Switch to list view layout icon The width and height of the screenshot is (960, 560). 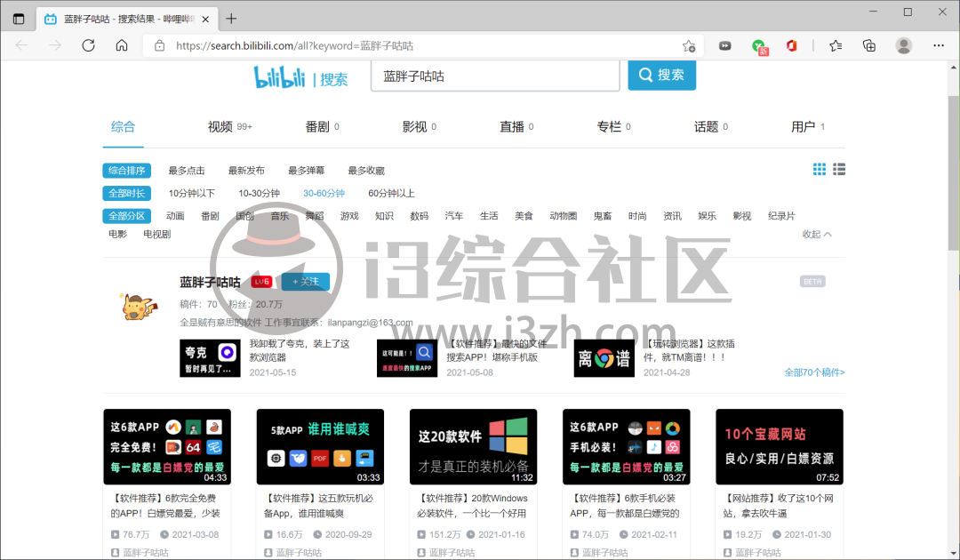839,170
